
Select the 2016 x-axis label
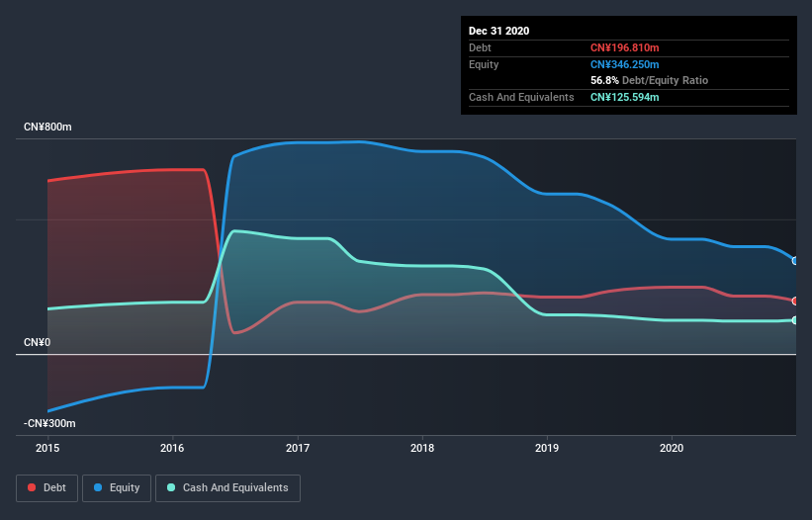point(172,448)
